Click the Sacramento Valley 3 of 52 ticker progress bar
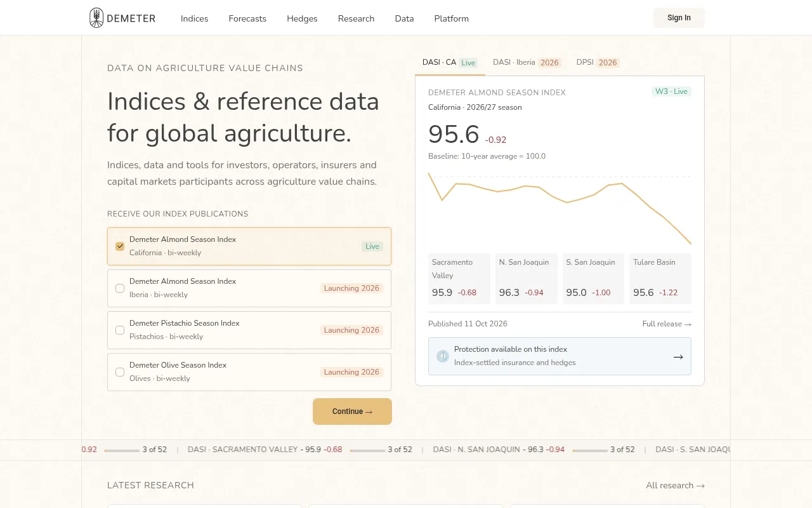The height and width of the screenshot is (508, 812). click(x=367, y=450)
